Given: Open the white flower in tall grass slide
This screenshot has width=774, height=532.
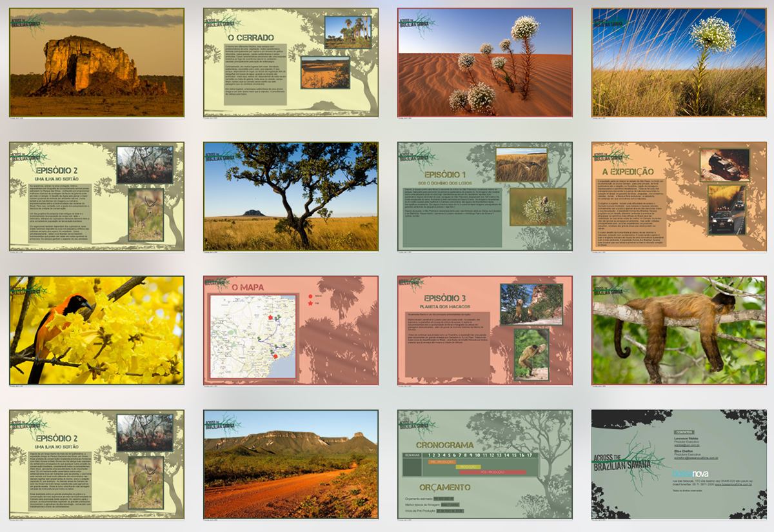Looking at the screenshot, I should click(679, 63).
